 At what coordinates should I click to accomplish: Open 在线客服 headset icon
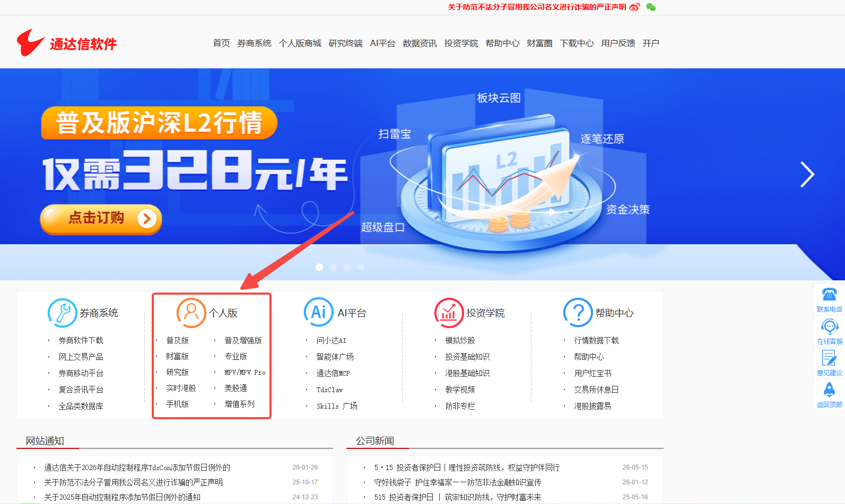[830, 326]
